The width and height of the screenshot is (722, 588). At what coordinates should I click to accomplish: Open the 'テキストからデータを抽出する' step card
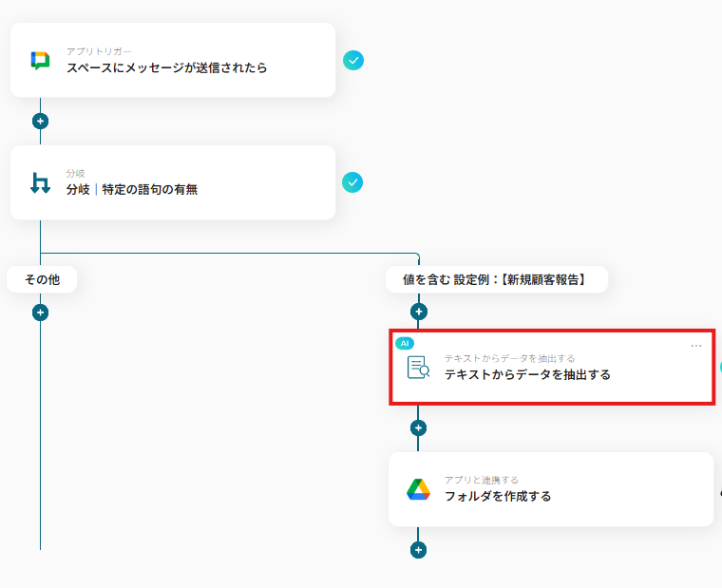point(552,368)
